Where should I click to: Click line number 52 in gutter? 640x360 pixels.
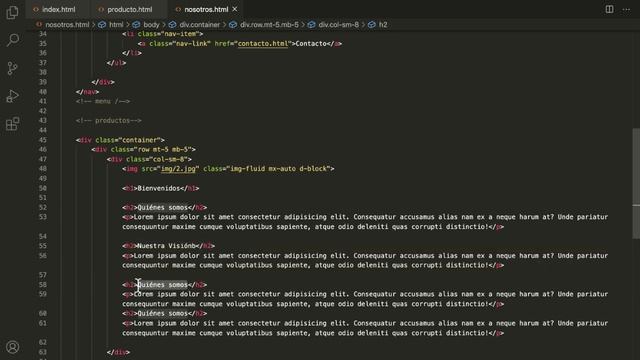(43, 207)
